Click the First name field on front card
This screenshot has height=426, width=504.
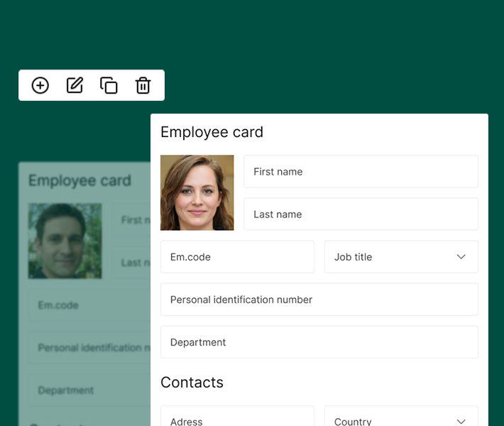click(361, 172)
